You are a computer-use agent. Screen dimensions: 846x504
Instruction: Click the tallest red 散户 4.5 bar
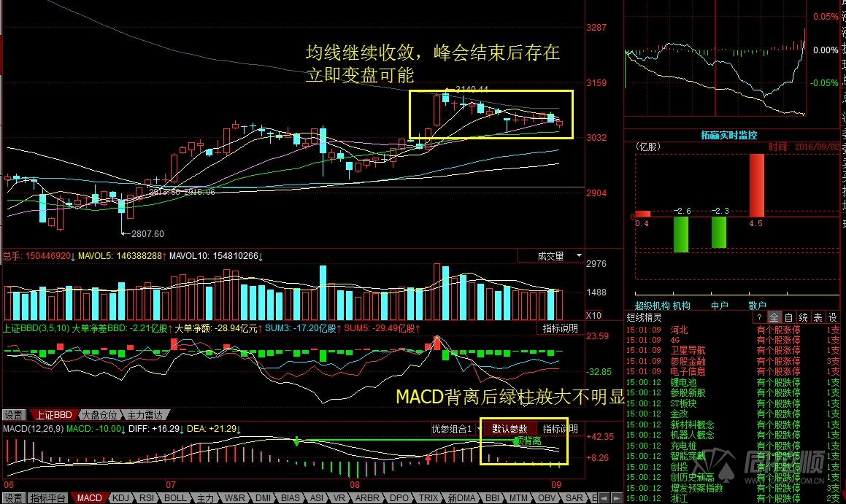(x=757, y=185)
